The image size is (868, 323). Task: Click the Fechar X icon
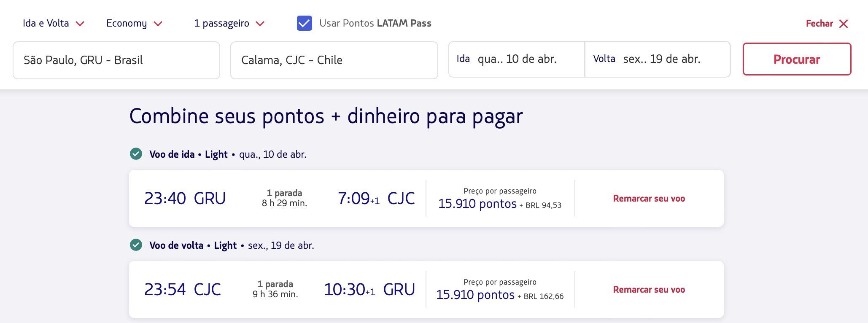pyautogui.click(x=844, y=24)
